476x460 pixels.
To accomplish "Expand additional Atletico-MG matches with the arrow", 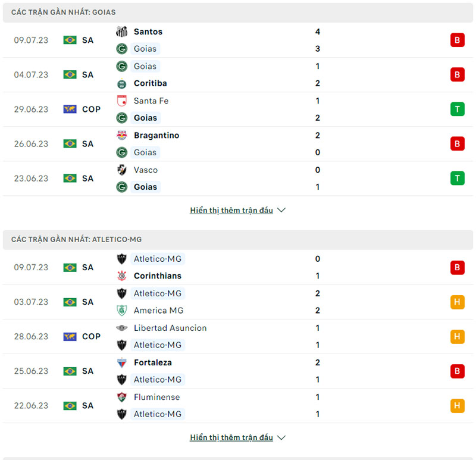I will tap(281, 437).
